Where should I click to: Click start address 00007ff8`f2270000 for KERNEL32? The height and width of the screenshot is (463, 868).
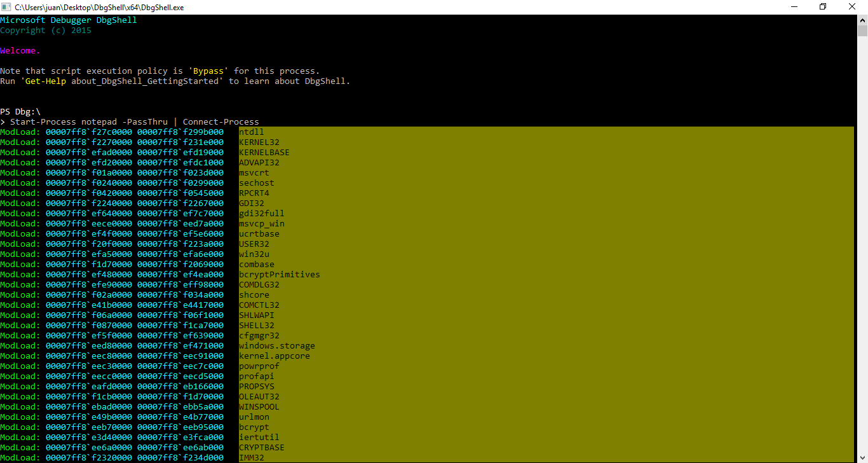pos(89,142)
